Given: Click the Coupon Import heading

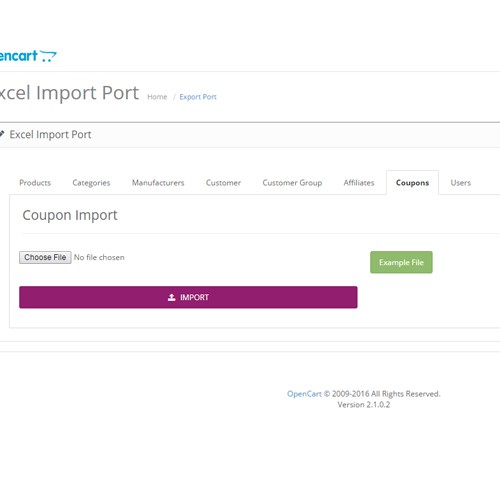Looking at the screenshot, I should [x=70, y=215].
